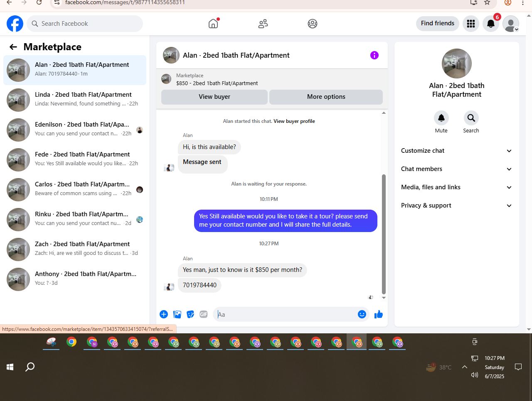Screen dimensions: 532x401
Task: Expand the Customize chat section
Action: [x=456, y=151]
